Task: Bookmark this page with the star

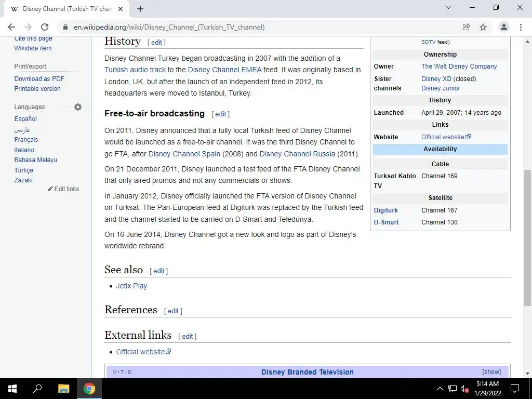Action: [x=483, y=27]
